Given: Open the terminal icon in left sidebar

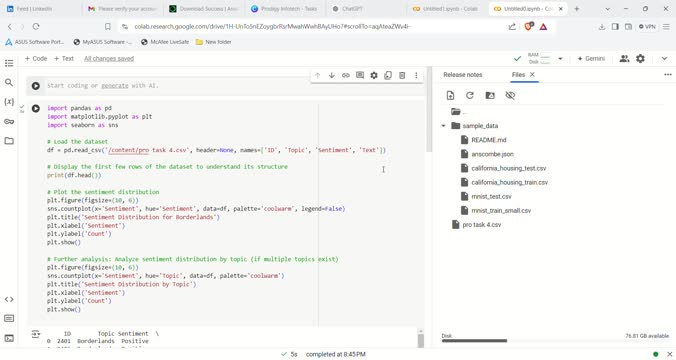Looking at the screenshot, I should (9, 338).
